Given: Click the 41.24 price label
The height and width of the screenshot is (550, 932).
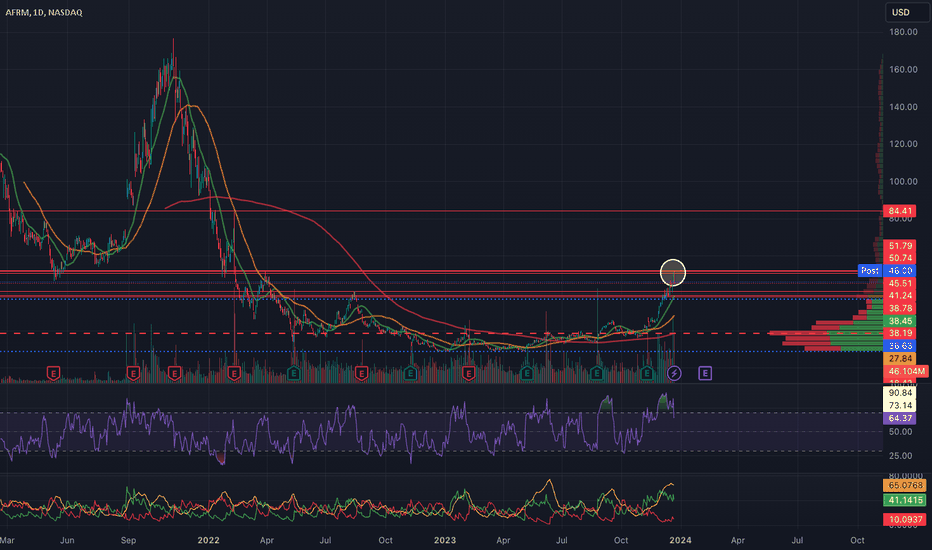Looking at the screenshot, I should point(900,296).
